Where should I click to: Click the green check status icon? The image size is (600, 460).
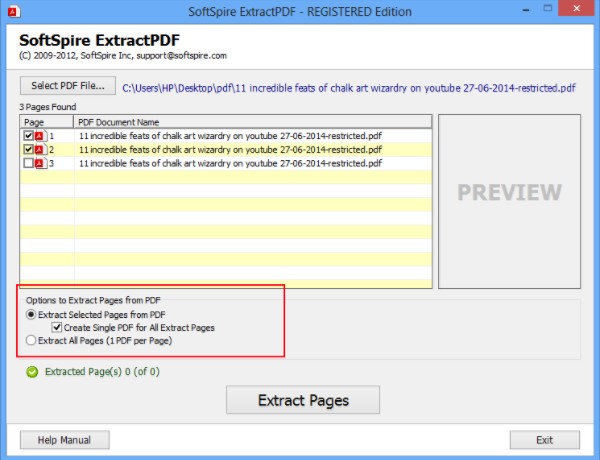coord(32,372)
